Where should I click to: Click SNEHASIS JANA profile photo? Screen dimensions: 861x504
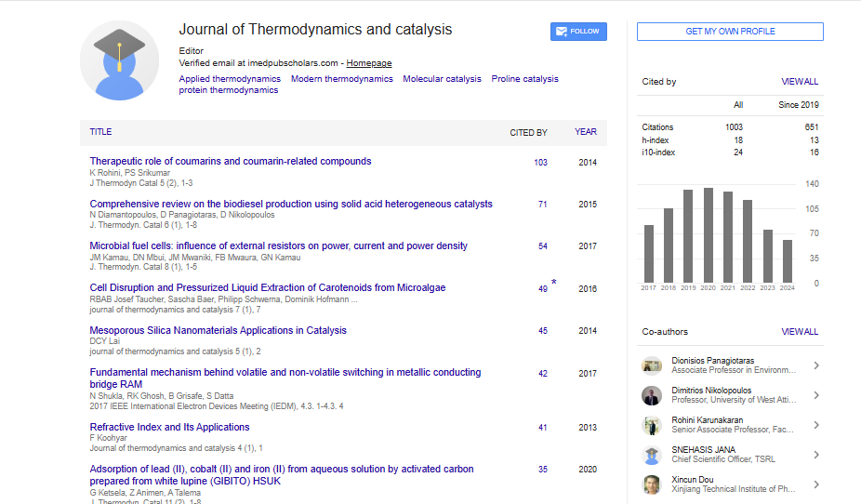(x=652, y=455)
